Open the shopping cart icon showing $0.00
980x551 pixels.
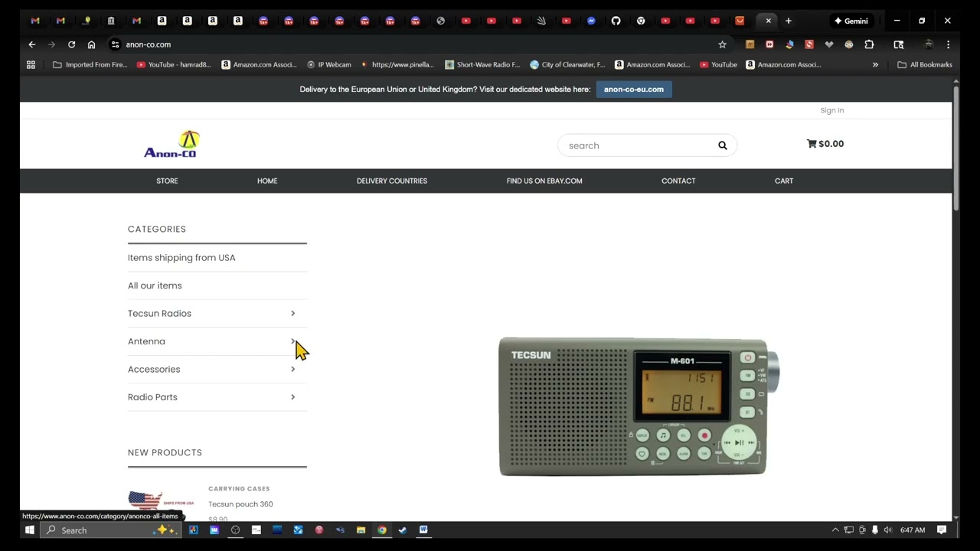pyautogui.click(x=825, y=144)
